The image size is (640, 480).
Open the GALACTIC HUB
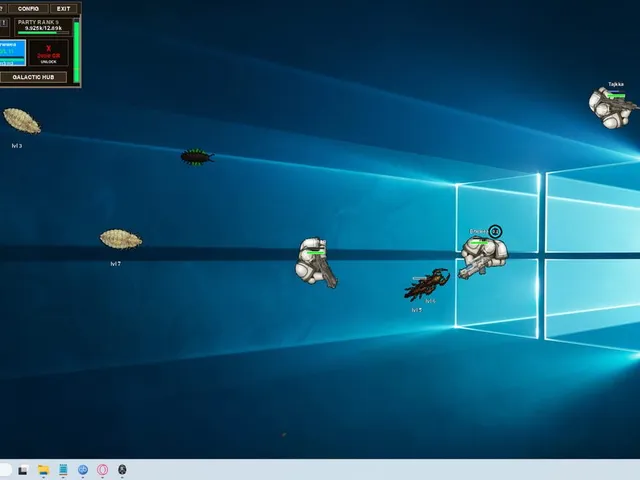point(33,77)
